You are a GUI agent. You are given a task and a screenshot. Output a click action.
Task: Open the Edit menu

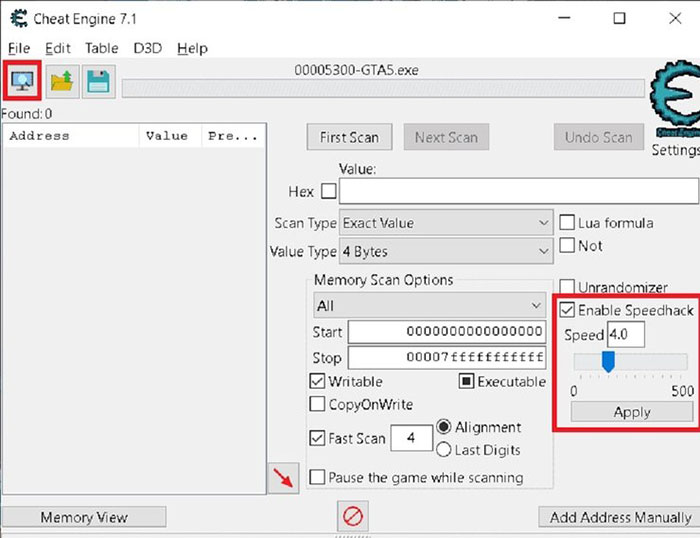click(x=58, y=48)
